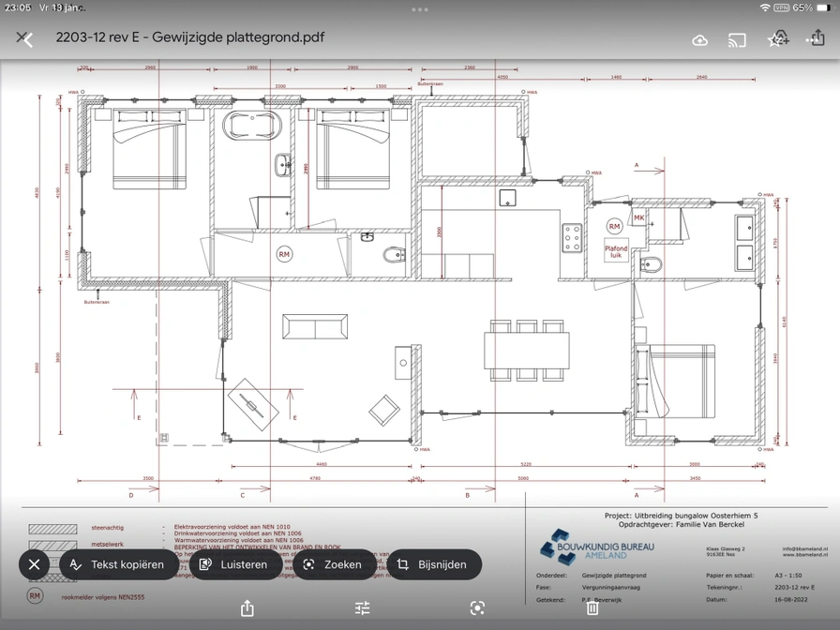Image resolution: width=840 pixels, height=630 pixels.
Task: Tap the cloud upload icon
Action: coord(699,39)
